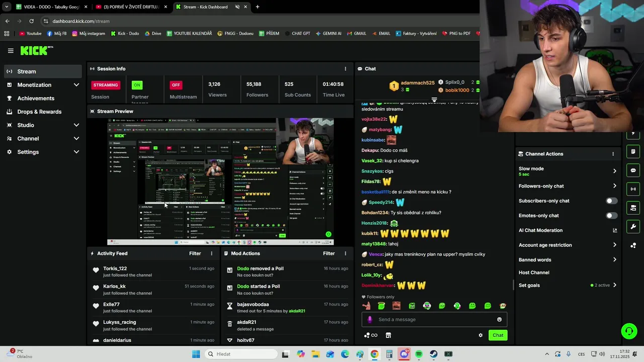The height and width of the screenshot is (362, 644).
Task: Toggle Emotes-only chat switch
Action: click(x=611, y=216)
